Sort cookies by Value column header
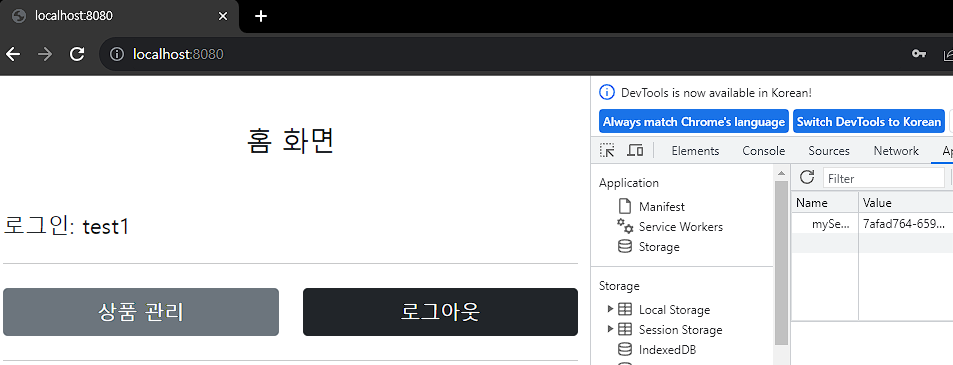Viewport: 953px width, 365px height. (906, 203)
